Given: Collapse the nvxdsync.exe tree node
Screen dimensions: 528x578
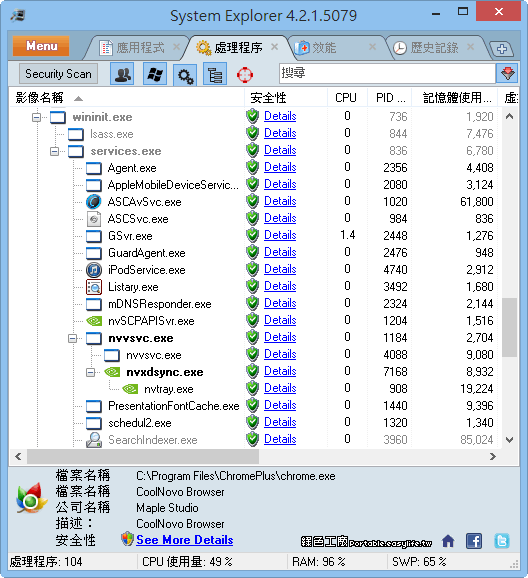Looking at the screenshot, I should [90, 372].
